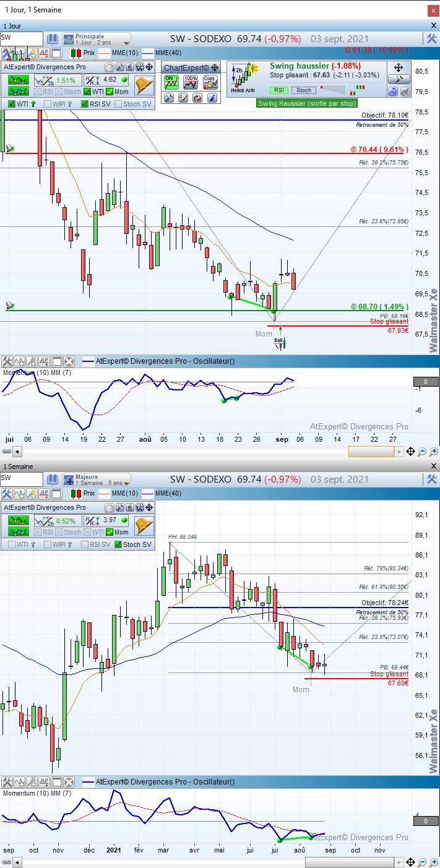Click the ChartExpert info icon
This screenshot has height=868, width=440.
[211, 98]
